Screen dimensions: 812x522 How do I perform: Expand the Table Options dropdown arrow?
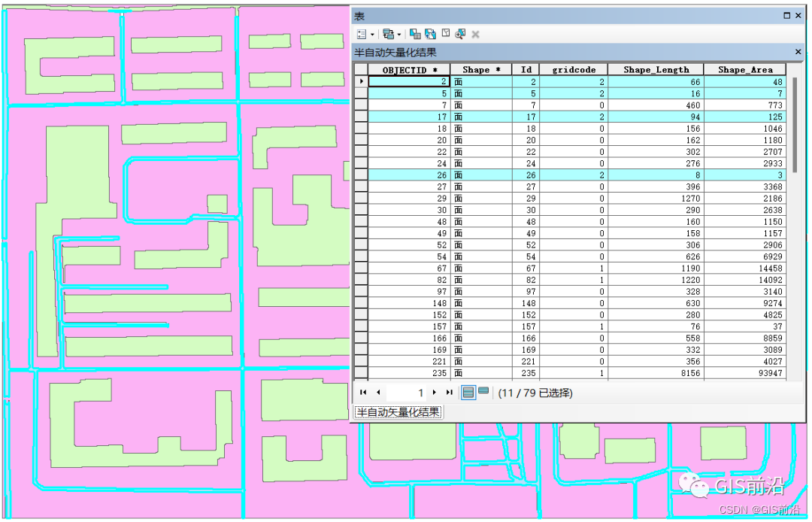coord(372,35)
